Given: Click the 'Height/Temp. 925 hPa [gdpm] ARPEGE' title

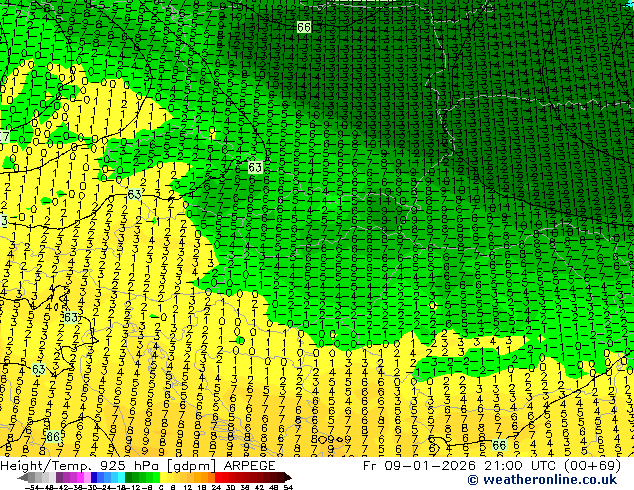Looking at the screenshot, I should tap(138, 465).
